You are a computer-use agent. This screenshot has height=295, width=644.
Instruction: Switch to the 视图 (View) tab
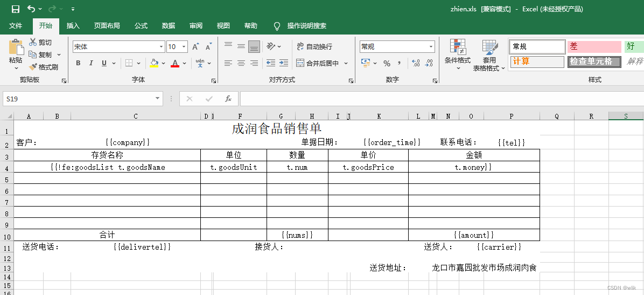point(223,25)
